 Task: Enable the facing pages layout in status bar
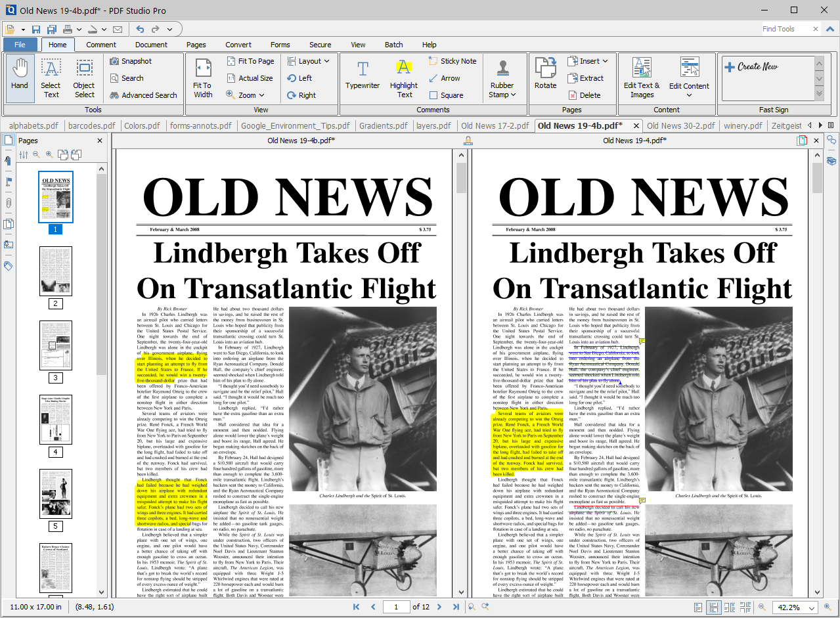(x=729, y=607)
